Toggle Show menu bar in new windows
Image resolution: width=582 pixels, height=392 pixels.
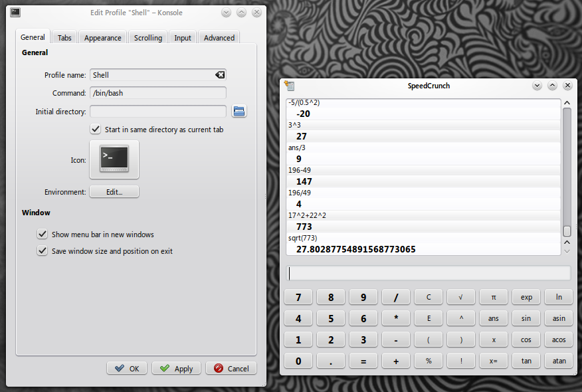click(43, 235)
